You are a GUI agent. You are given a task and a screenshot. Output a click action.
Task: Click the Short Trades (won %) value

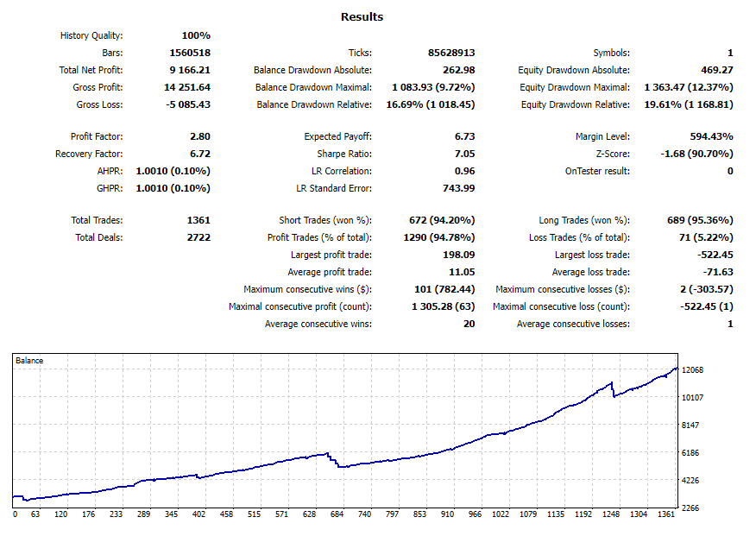point(441,220)
